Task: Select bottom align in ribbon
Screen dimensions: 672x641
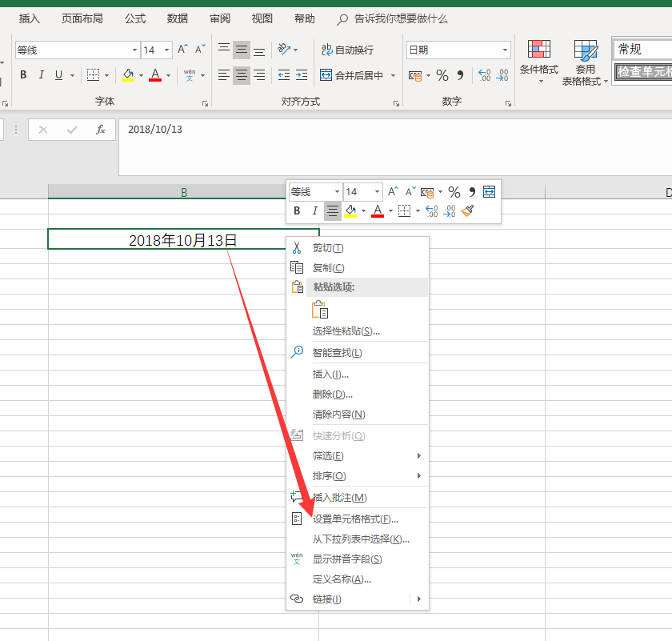Action: pos(259,50)
